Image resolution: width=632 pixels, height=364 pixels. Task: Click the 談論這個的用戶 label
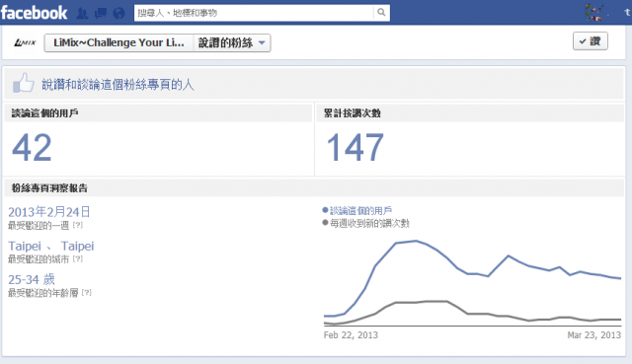tap(44, 113)
